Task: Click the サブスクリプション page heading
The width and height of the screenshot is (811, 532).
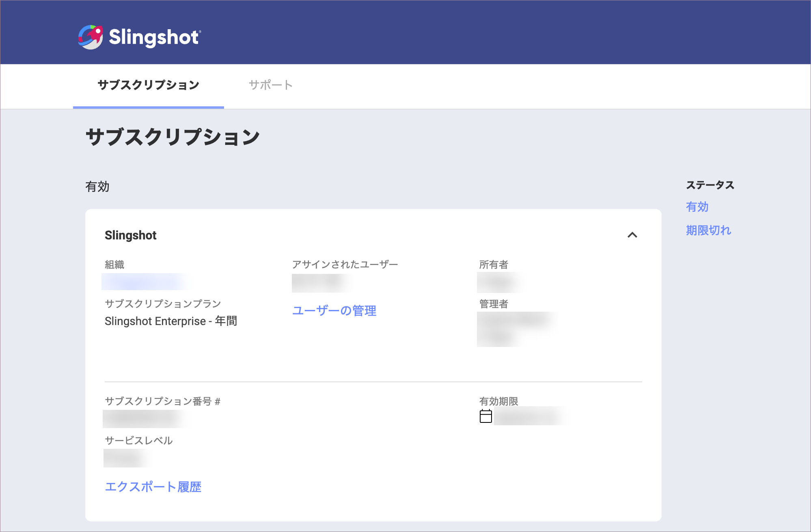Action: [x=173, y=137]
